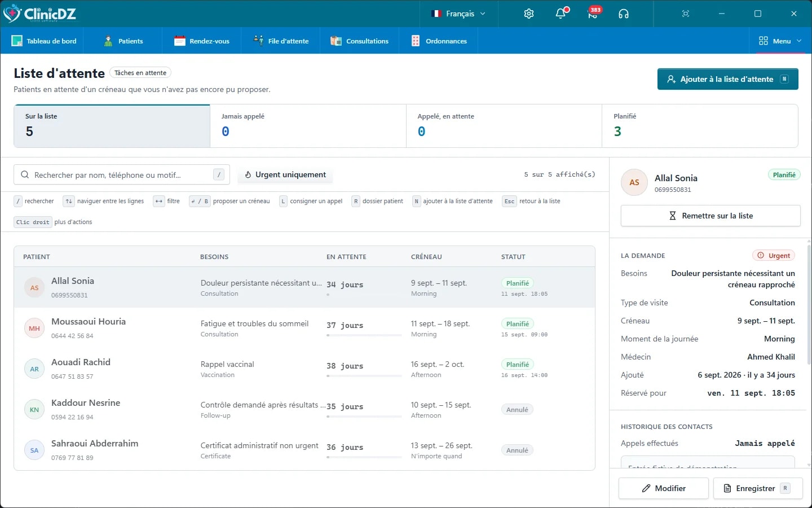The width and height of the screenshot is (812, 508).
Task: Click Planifié badge beside Allal Sonia header
Action: click(x=784, y=175)
